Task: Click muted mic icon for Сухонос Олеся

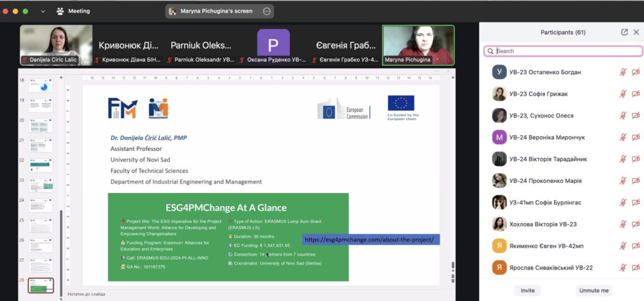Action: [x=623, y=116]
